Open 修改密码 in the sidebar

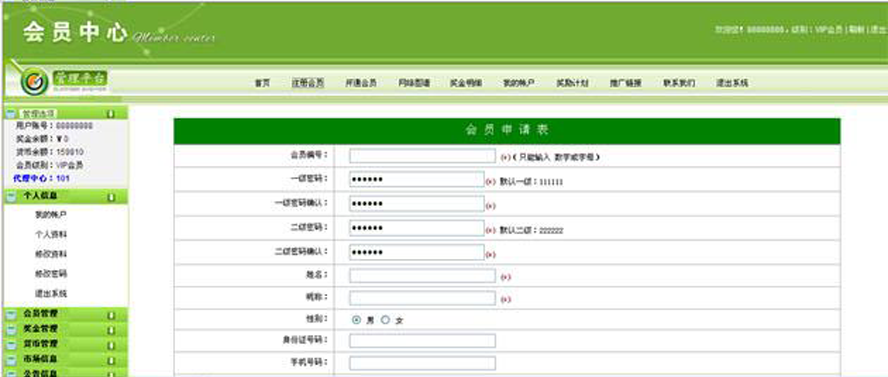(x=51, y=274)
